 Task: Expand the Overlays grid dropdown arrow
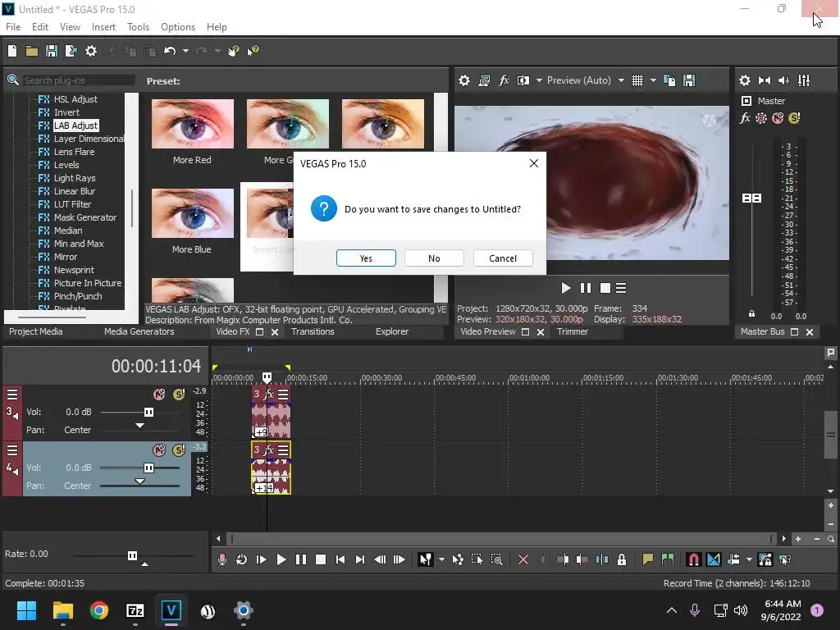pyautogui.click(x=653, y=80)
